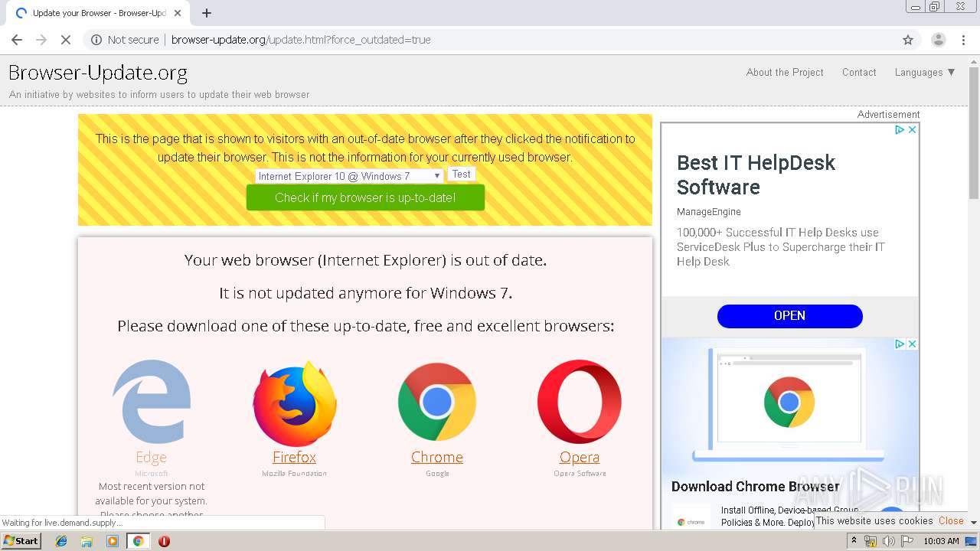Click the address bar URL
Image resolution: width=980 pixels, height=551 pixels.
click(x=301, y=40)
